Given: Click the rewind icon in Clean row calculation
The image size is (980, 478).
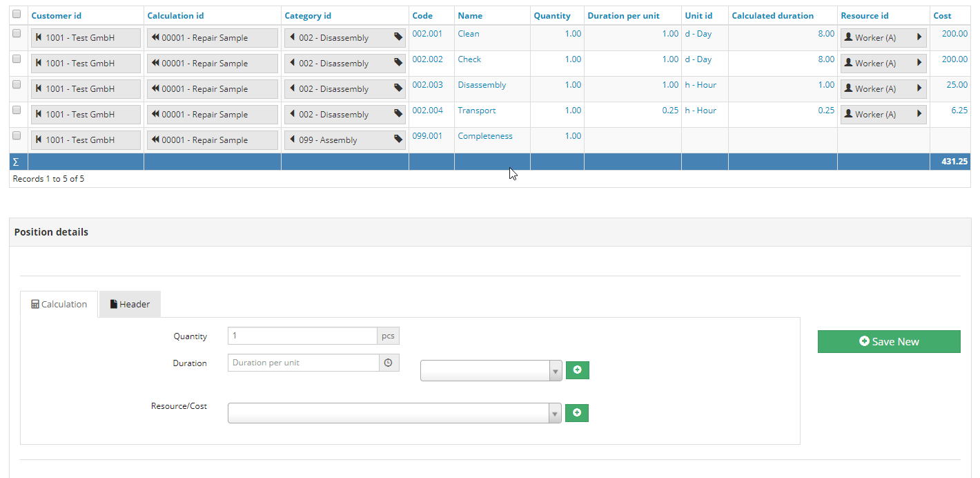Looking at the screenshot, I should pyautogui.click(x=155, y=37).
